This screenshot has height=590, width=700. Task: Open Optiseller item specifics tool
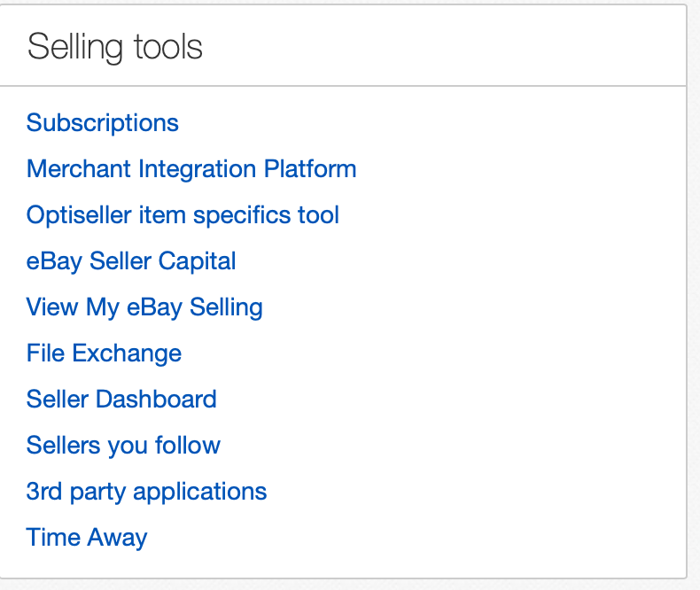click(x=183, y=215)
